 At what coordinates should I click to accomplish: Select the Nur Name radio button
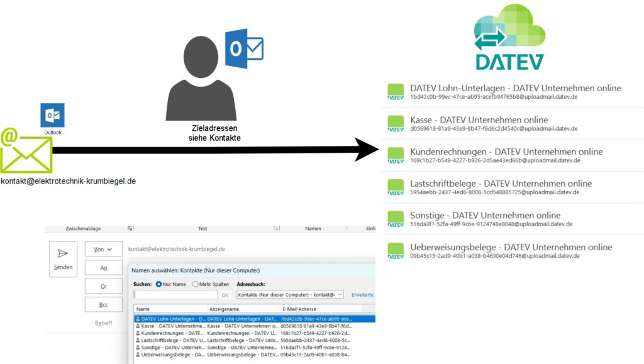click(x=158, y=284)
